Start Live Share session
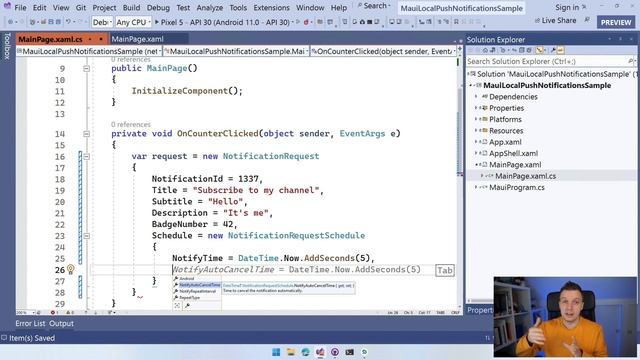 click(x=556, y=20)
